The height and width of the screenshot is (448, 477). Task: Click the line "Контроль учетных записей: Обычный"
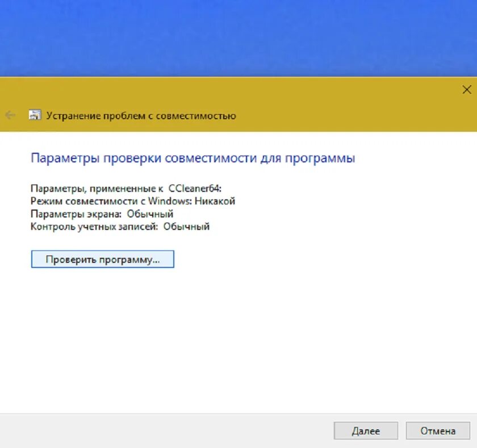[x=120, y=227]
